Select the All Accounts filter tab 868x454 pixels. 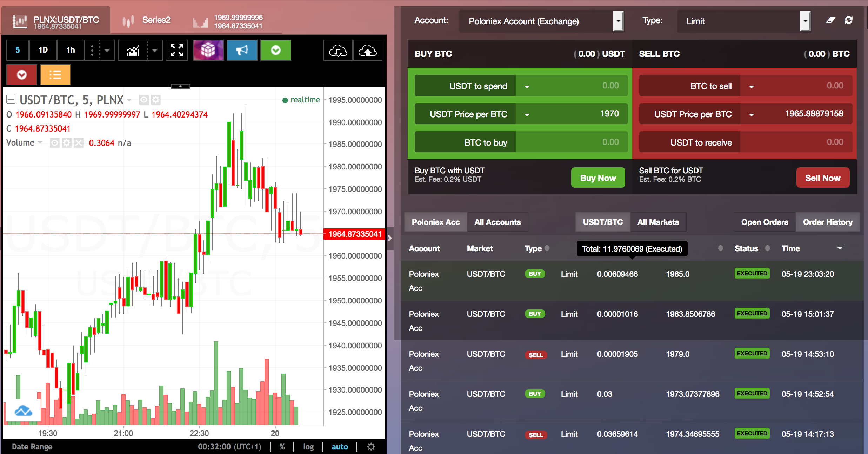coord(498,222)
